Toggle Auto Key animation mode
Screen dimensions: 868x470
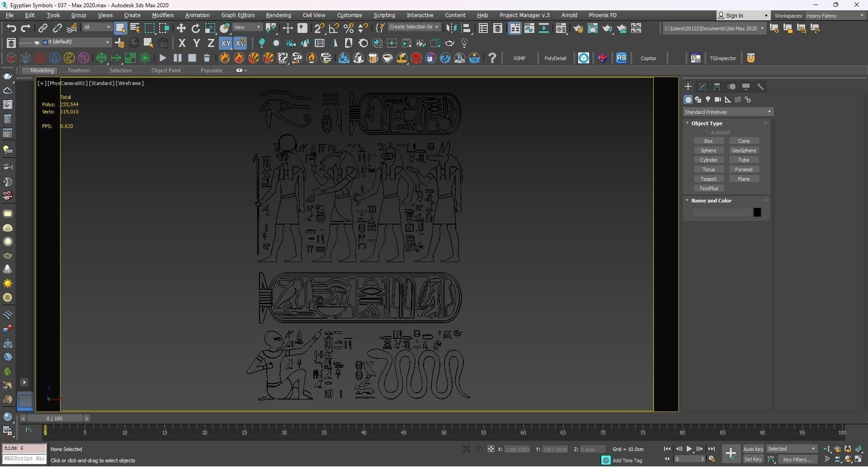[753, 449]
